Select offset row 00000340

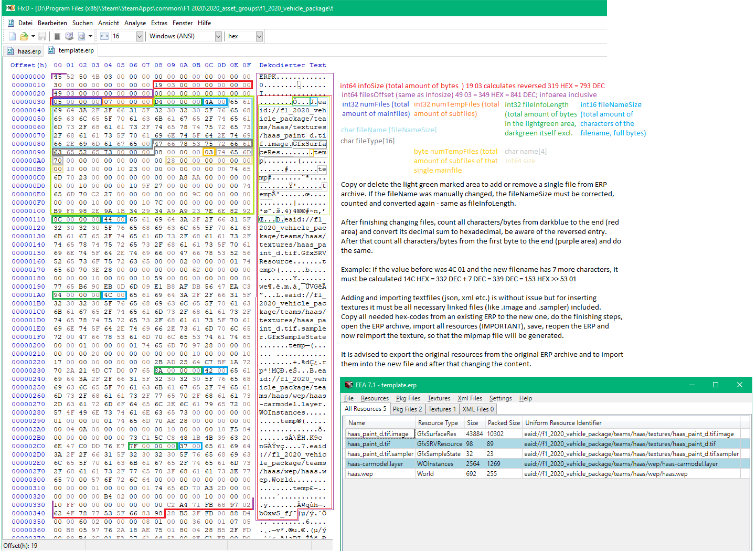pos(28,513)
